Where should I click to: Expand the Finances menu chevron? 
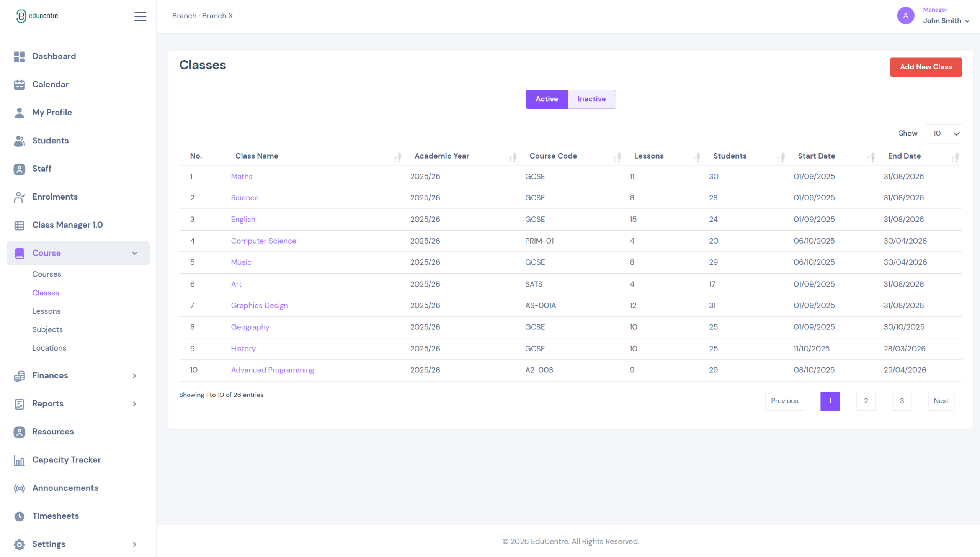coord(134,376)
